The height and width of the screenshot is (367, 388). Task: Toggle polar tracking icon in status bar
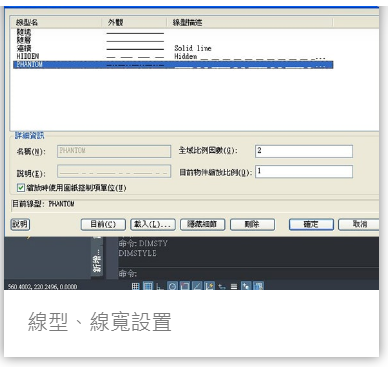tap(172, 286)
